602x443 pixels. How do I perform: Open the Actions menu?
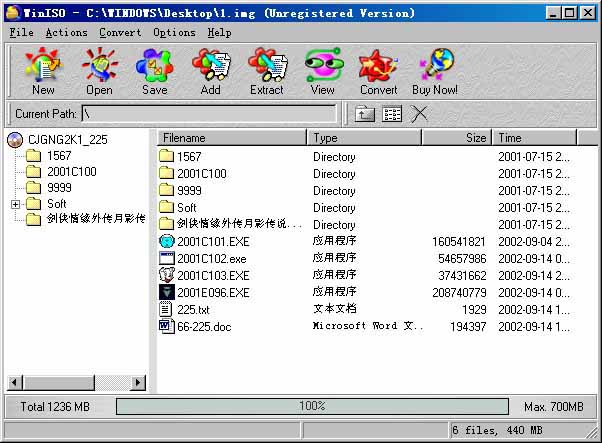point(66,33)
